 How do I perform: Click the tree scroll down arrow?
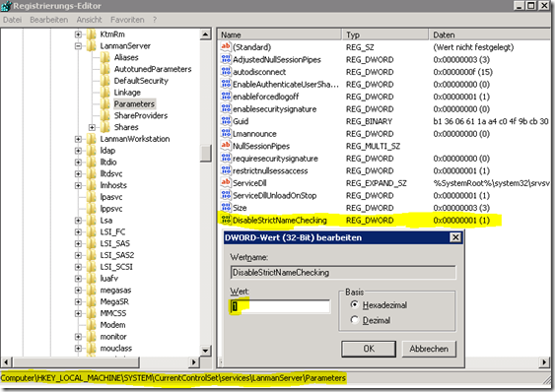click(206, 351)
